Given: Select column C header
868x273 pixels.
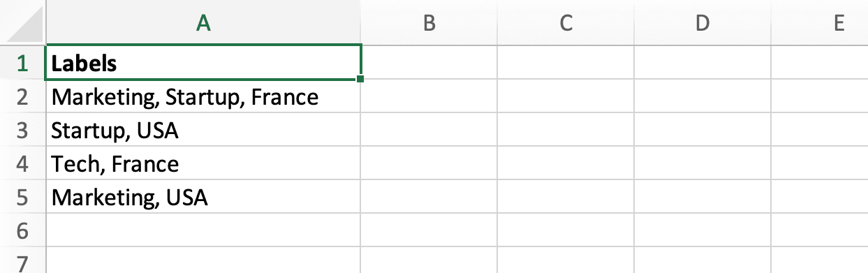Looking at the screenshot, I should coord(566,22).
